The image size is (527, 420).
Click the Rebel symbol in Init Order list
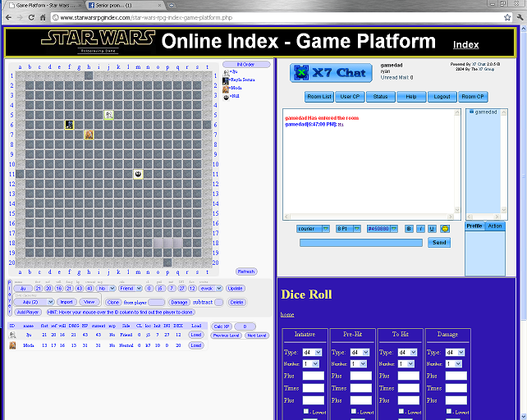pos(227,97)
